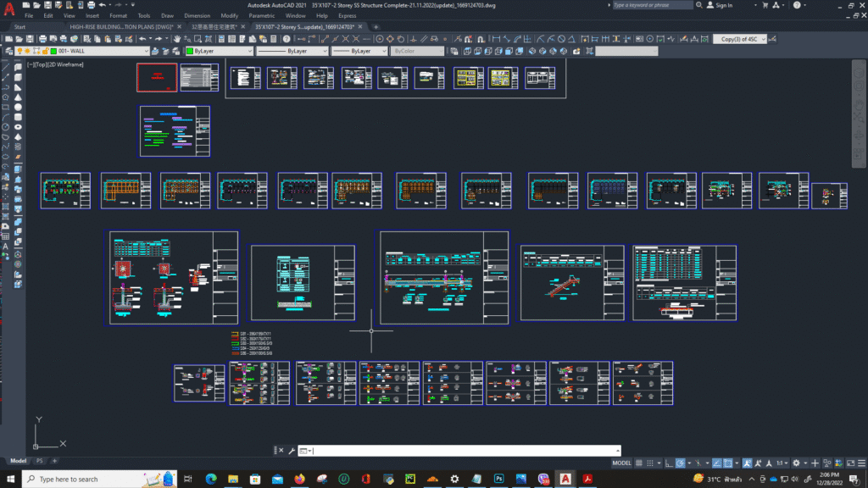Image resolution: width=868 pixels, height=488 pixels.
Task: Click Sign In link
Action: [x=724, y=5]
